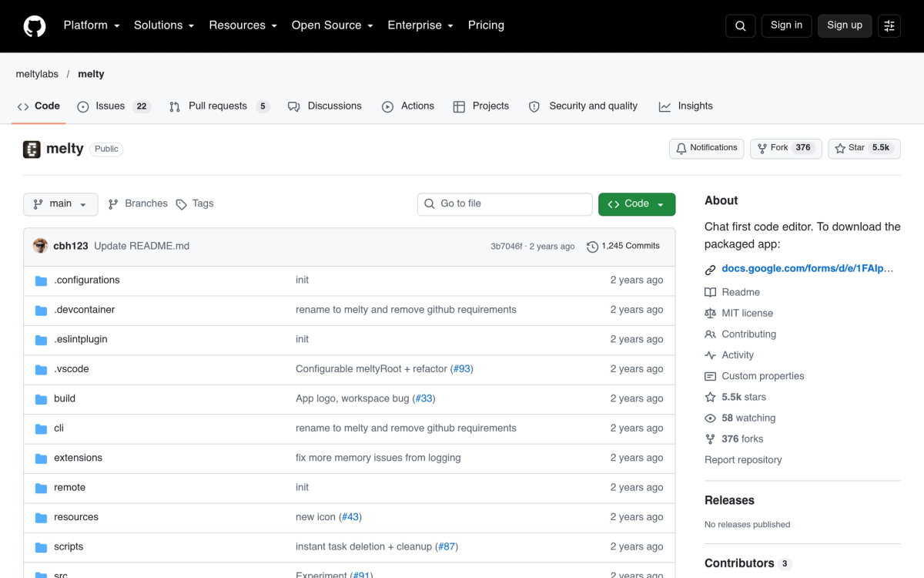Screen dimensions: 924x578
Task: Open the .eslintplugin folder icon
Action: coord(41,340)
